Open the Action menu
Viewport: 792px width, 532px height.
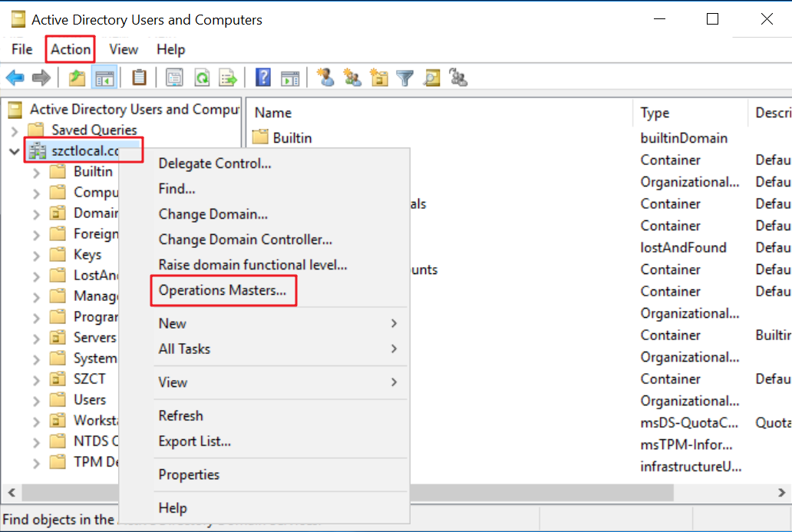70,49
